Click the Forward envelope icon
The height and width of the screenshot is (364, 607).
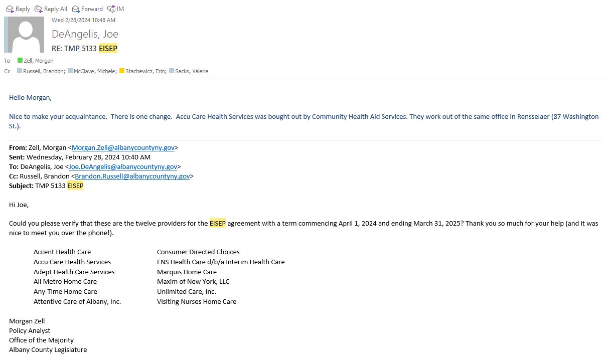[x=76, y=9]
